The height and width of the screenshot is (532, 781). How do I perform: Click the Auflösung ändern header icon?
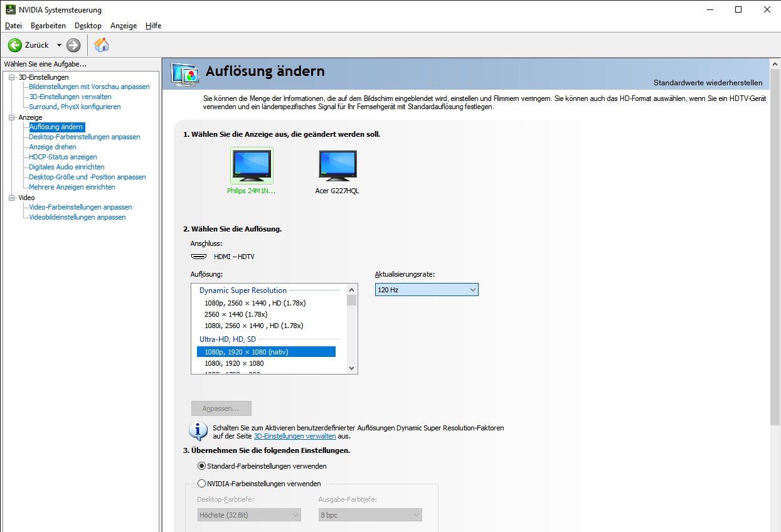click(x=185, y=74)
